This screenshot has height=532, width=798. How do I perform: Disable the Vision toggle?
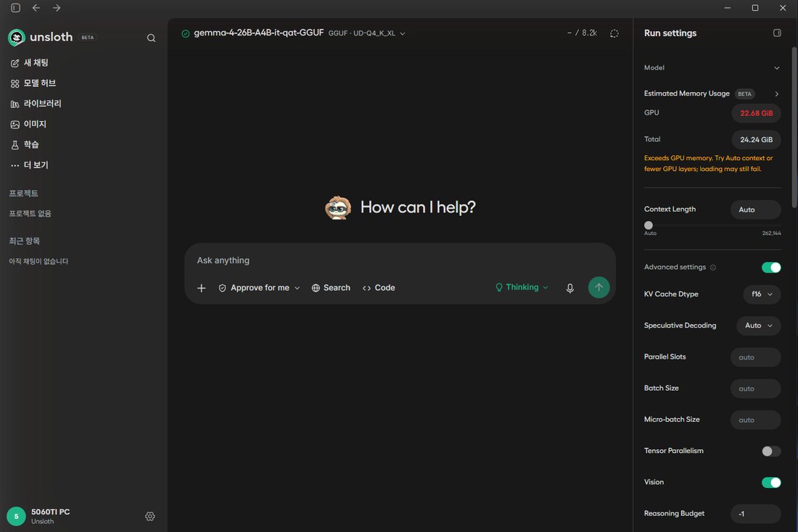tap(771, 483)
